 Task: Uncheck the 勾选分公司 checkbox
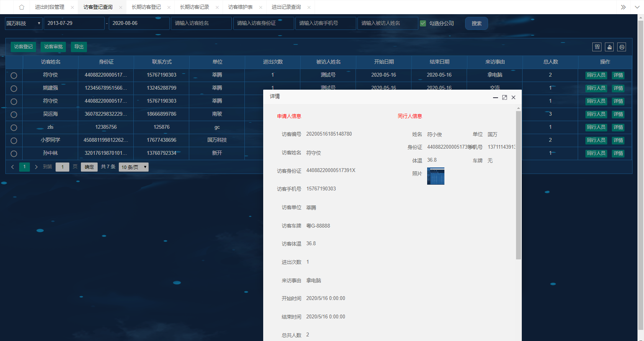tap(423, 23)
